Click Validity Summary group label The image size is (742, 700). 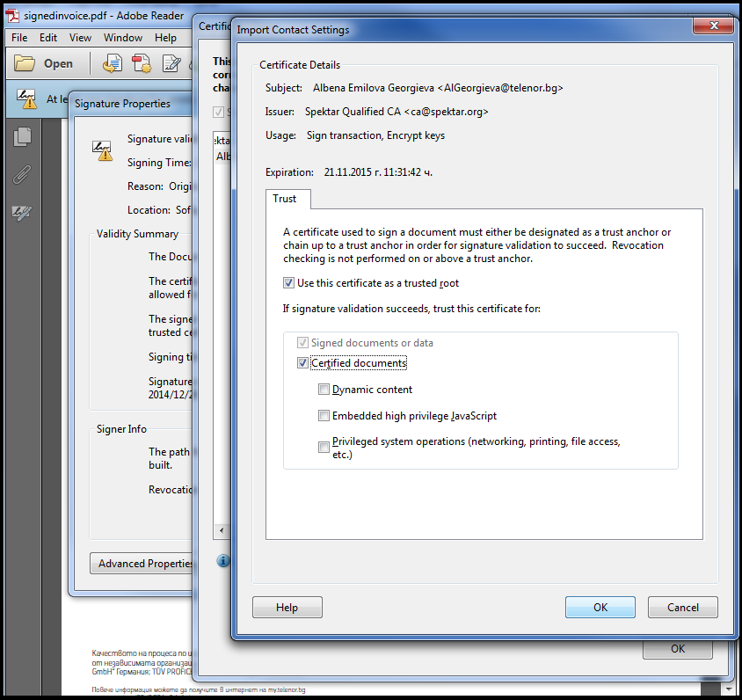[x=137, y=234]
